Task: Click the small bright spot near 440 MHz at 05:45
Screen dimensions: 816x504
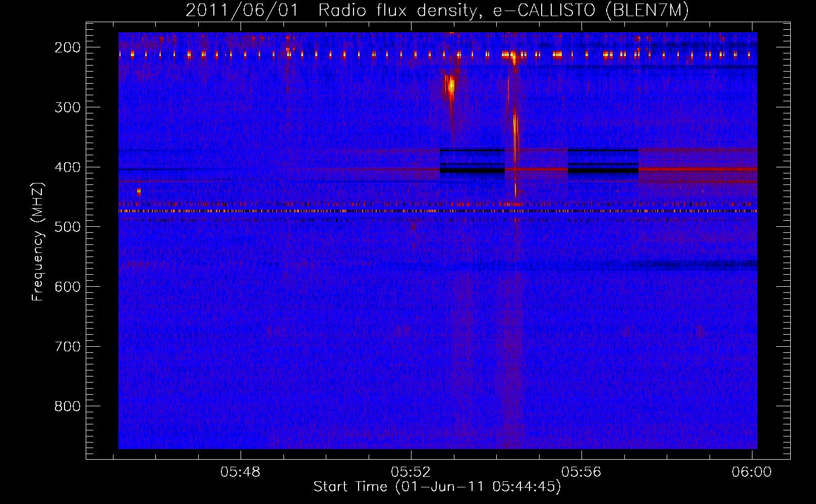Action: pos(139,192)
